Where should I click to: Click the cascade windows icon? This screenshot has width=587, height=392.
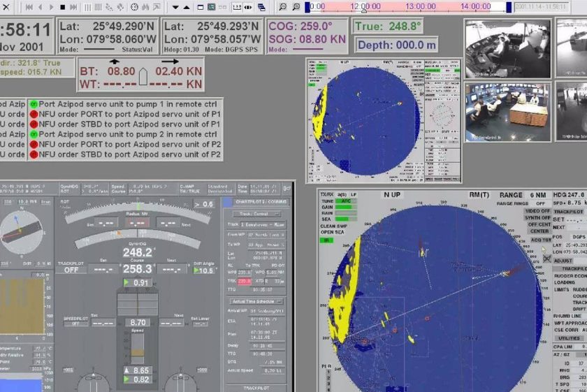pyautogui.click(x=261, y=7)
